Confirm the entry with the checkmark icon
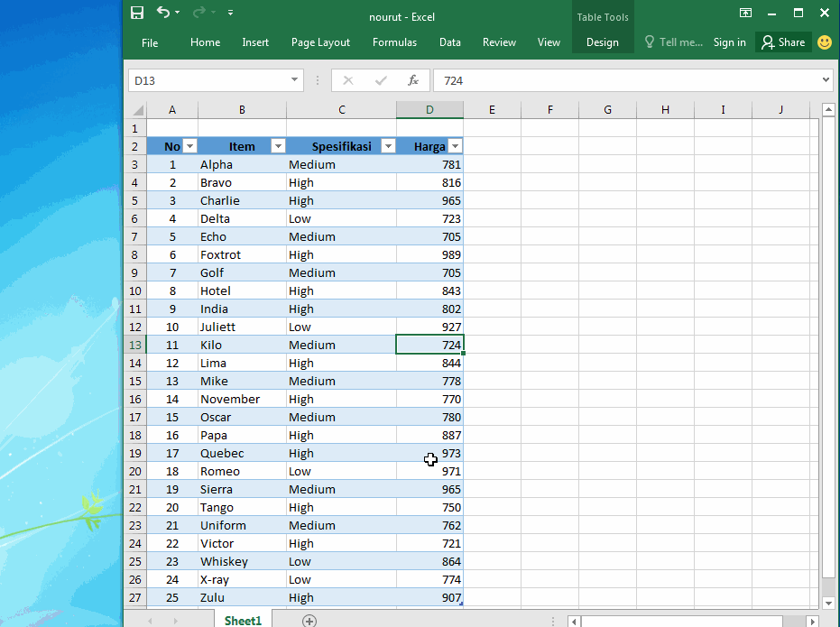Screen dimensions: 840x627 (x=380, y=80)
